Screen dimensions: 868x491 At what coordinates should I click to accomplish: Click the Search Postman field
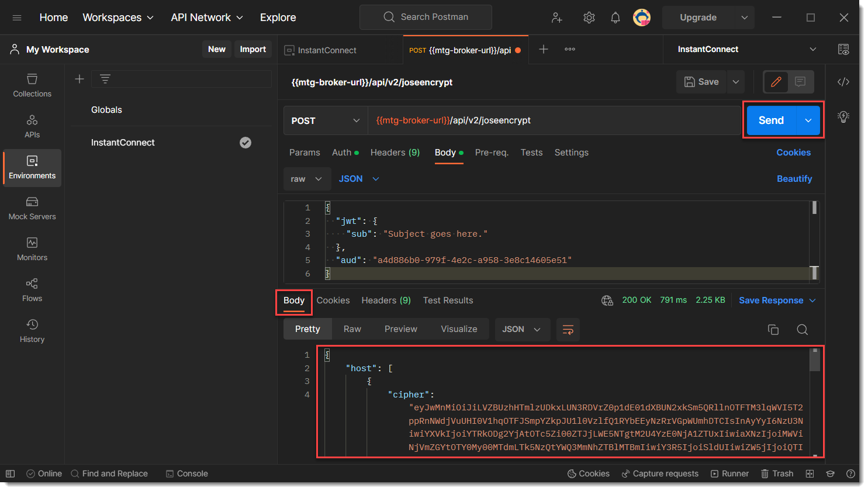pyautogui.click(x=426, y=17)
